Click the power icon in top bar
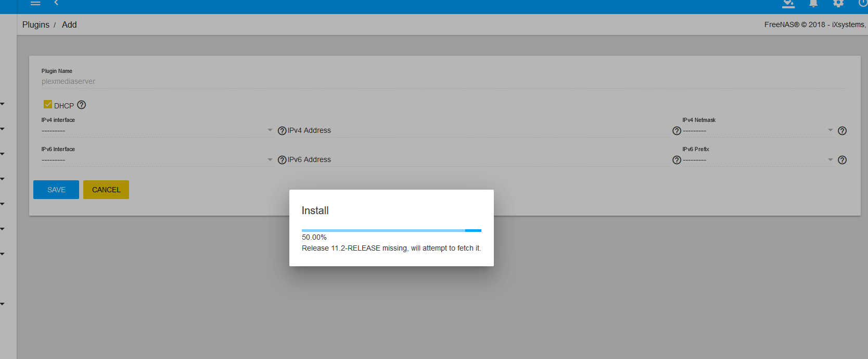The width and height of the screenshot is (868, 359). point(863,3)
